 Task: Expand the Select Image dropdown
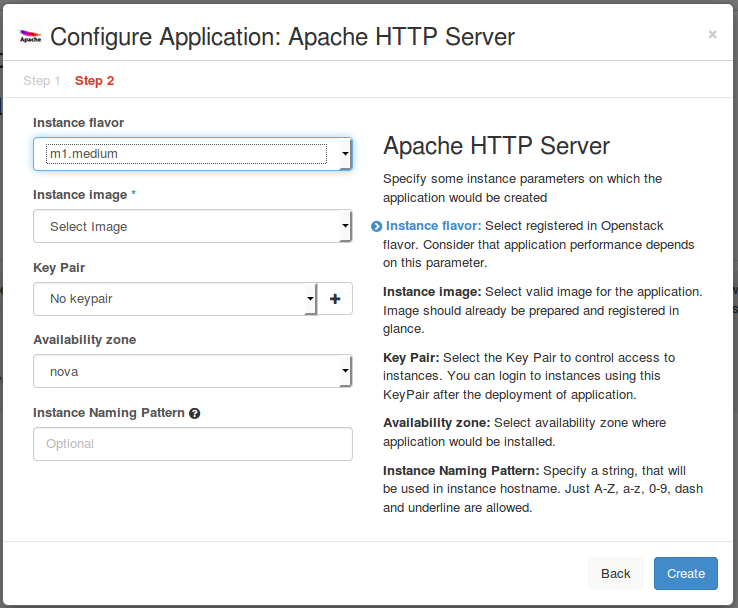(x=192, y=226)
